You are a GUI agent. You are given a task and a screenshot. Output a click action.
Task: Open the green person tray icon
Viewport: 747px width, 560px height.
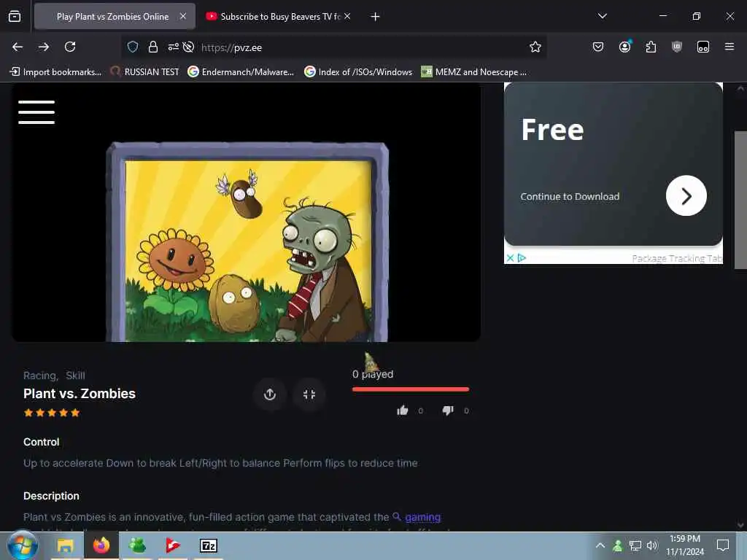coord(617,545)
